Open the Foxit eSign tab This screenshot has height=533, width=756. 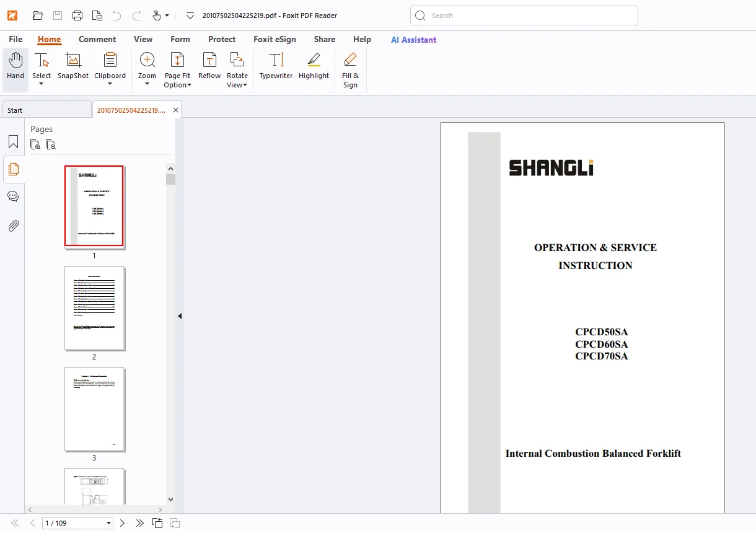point(275,39)
